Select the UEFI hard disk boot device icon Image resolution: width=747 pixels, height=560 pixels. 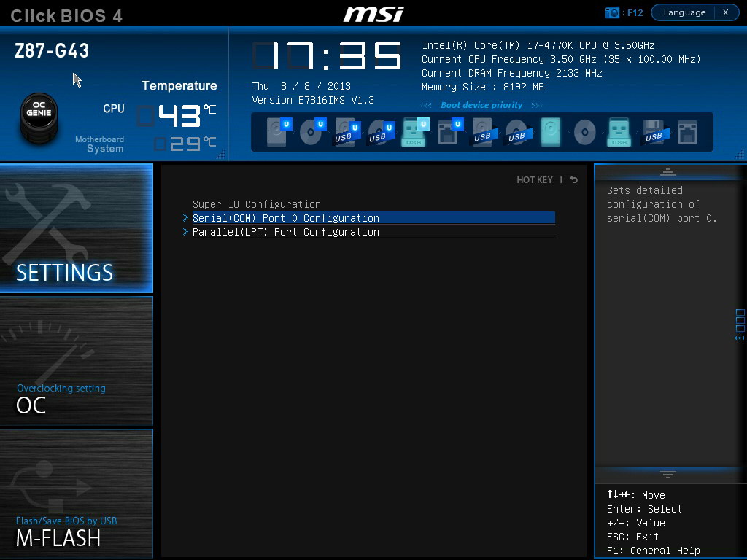(x=279, y=132)
